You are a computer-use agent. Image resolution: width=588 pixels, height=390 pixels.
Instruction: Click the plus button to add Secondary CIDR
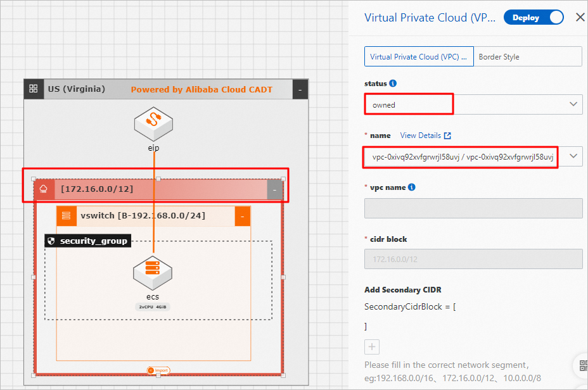pyautogui.click(x=372, y=347)
